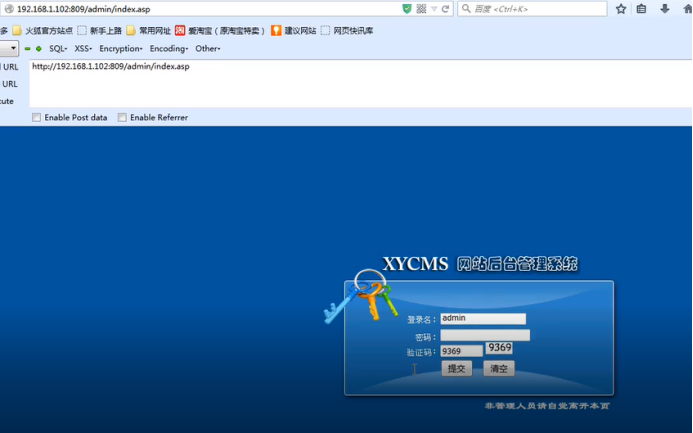Open the downloads arrow icon

pos(665,9)
